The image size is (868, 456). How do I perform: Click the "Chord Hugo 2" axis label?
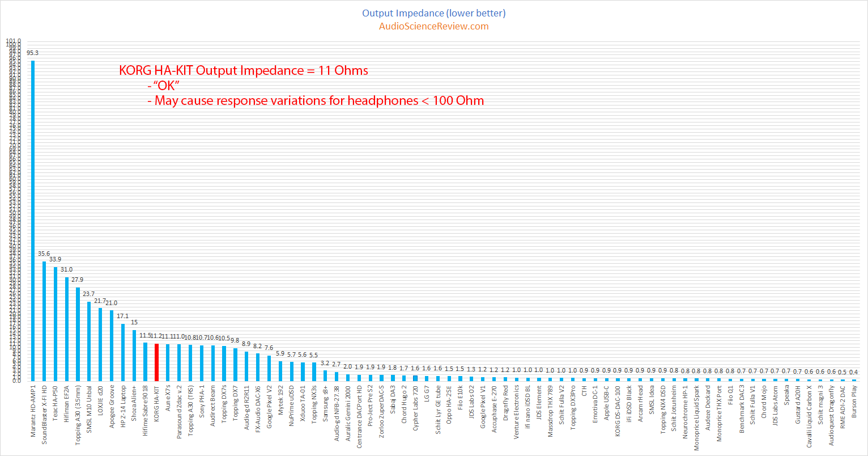tap(405, 406)
